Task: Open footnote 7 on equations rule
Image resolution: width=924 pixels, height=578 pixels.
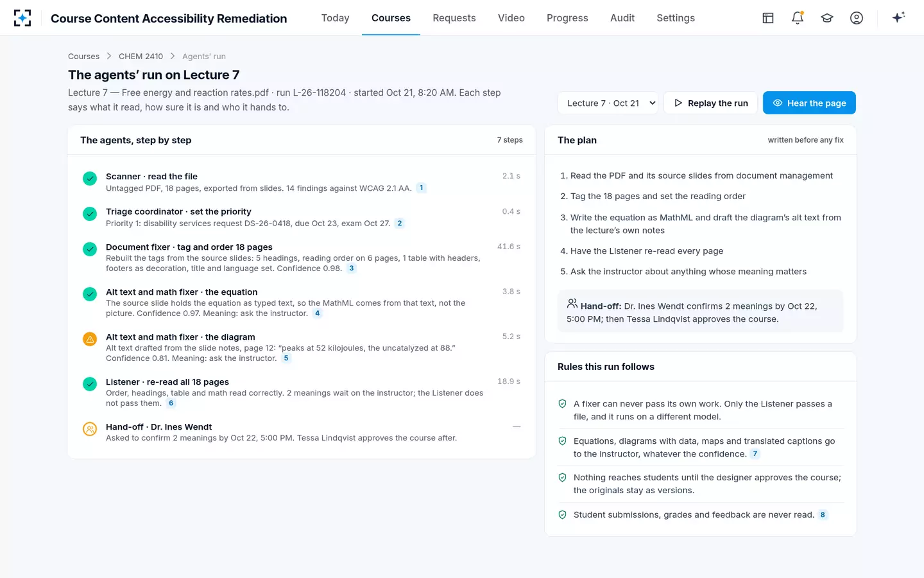Action: tap(755, 454)
